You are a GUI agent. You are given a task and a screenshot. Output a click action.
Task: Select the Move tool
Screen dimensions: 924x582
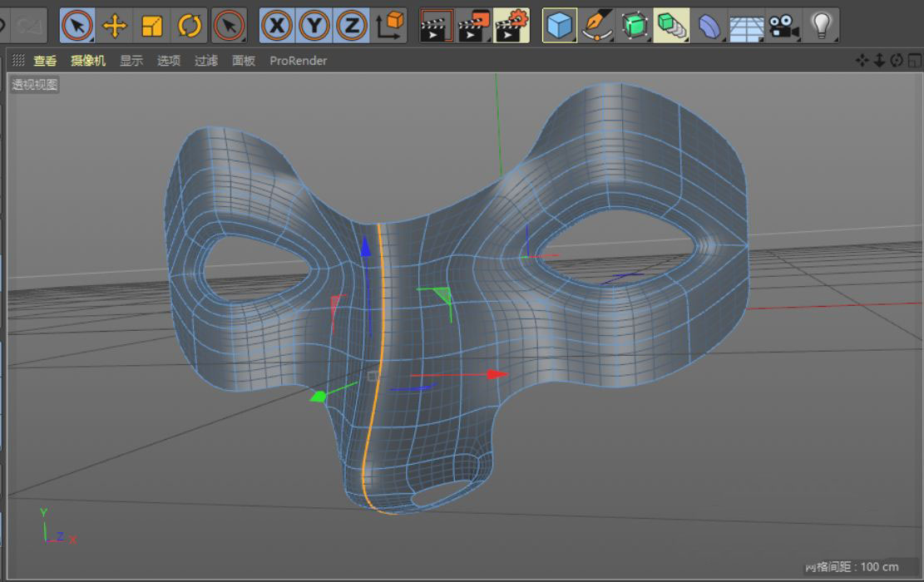pyautogui.click(x=114, y=27)
